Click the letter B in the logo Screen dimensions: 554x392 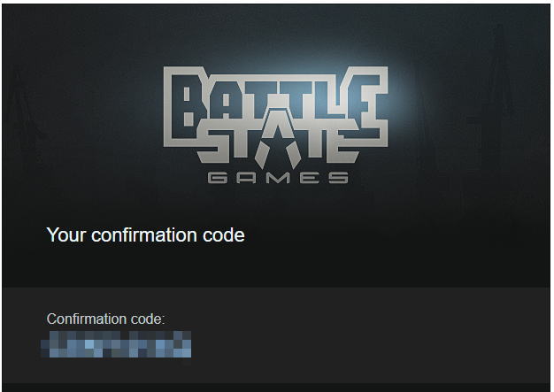pos(186,106)
